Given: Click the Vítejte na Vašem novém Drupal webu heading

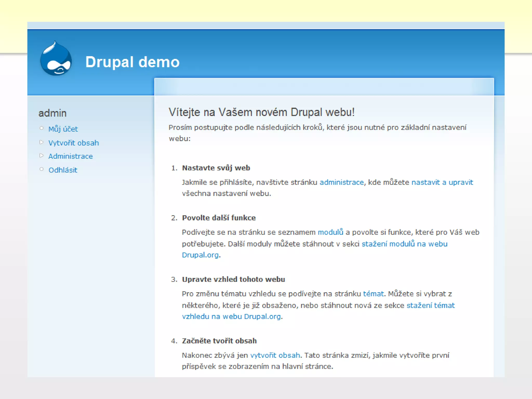Looking at the screenshot, I should (x=262, y=112).
